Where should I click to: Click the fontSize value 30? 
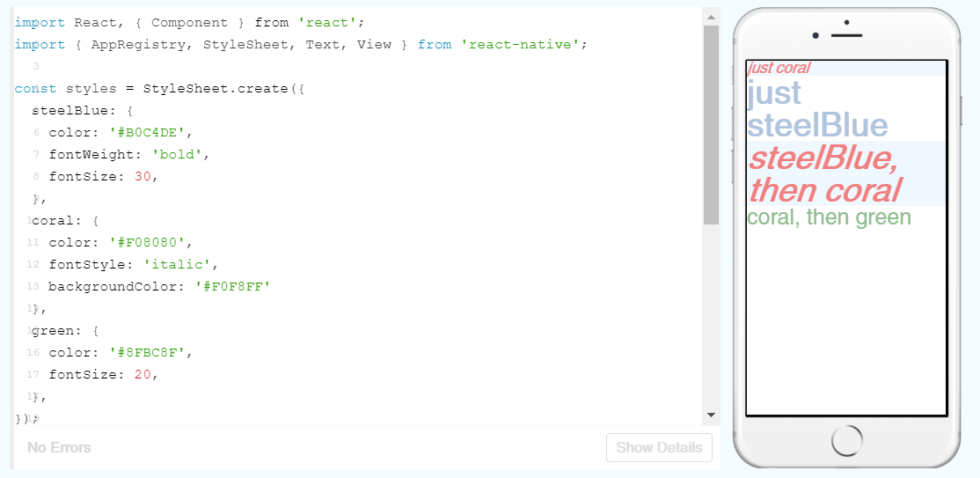pyautogui.click(x=144, y=176)
